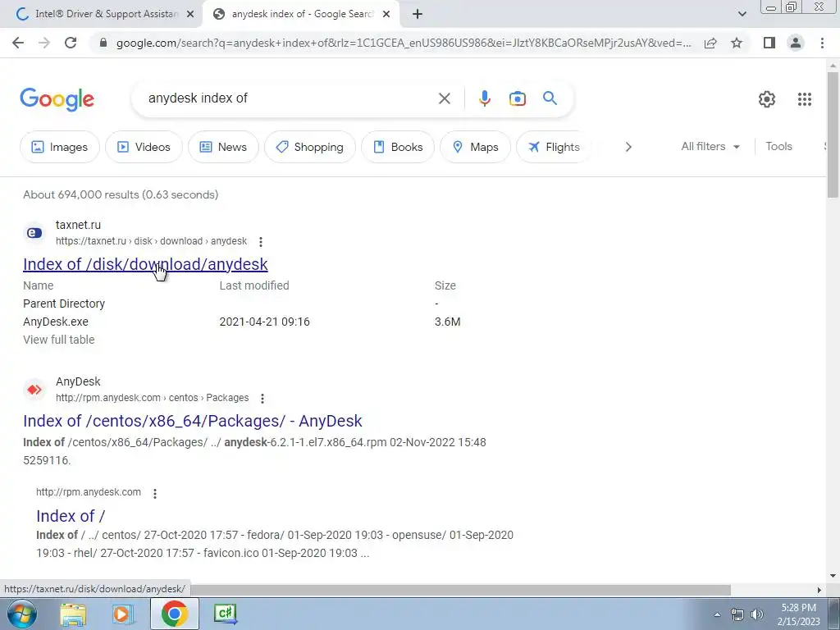This screenshot has height=630, width=840.
Task: Filter results by News
Action: click(223, 147)
